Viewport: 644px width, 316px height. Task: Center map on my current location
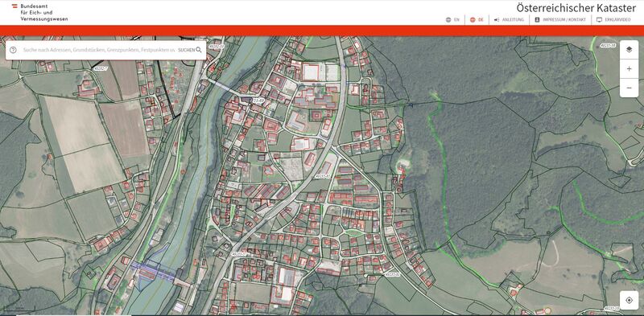click(x=629, y=301)
